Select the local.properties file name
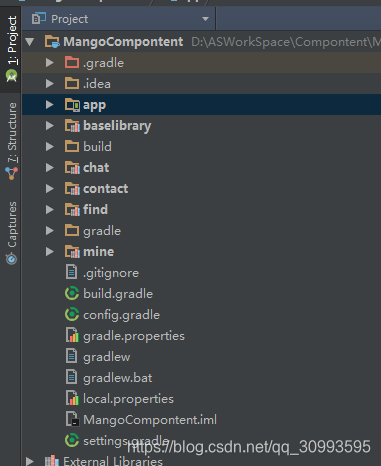Viewport: 381px width, 466px height. pyautogui.click(x=128, y=399)
